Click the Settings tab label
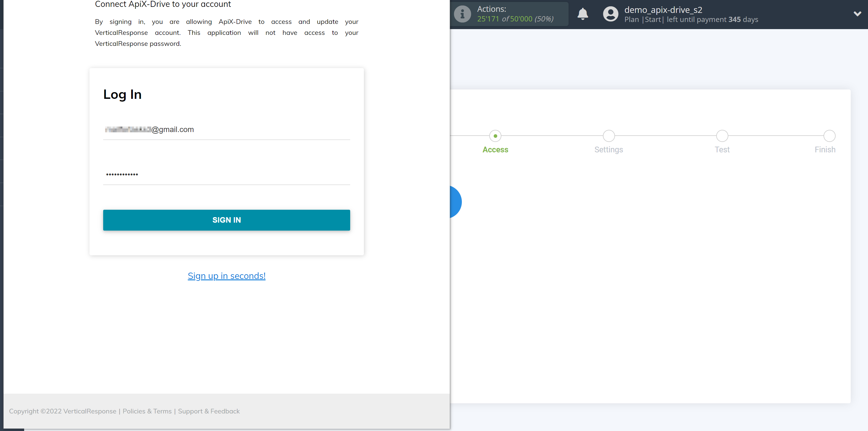Viewport: 868px width, 431px height. (608, 149)
